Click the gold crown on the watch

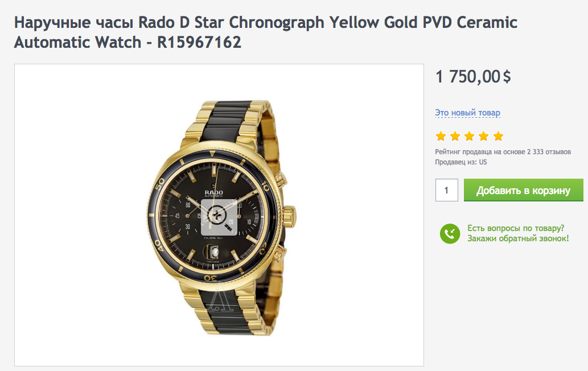coord(289,217)
